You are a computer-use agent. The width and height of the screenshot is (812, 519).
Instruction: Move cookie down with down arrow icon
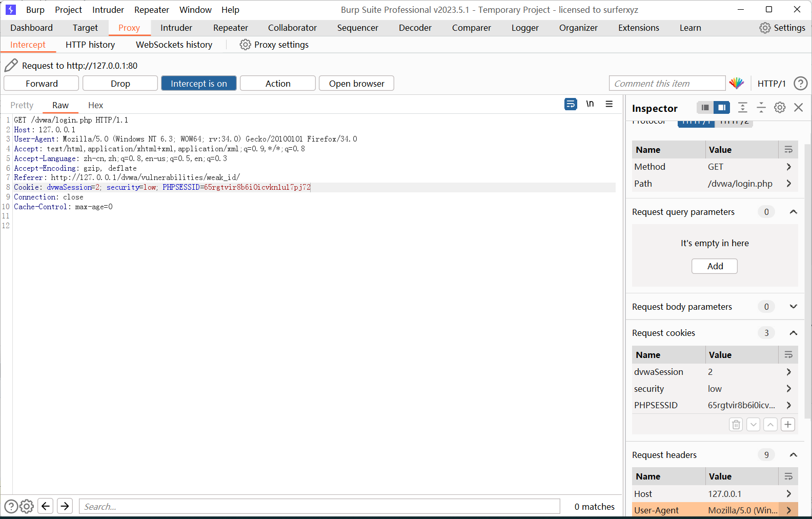point(753,425)
